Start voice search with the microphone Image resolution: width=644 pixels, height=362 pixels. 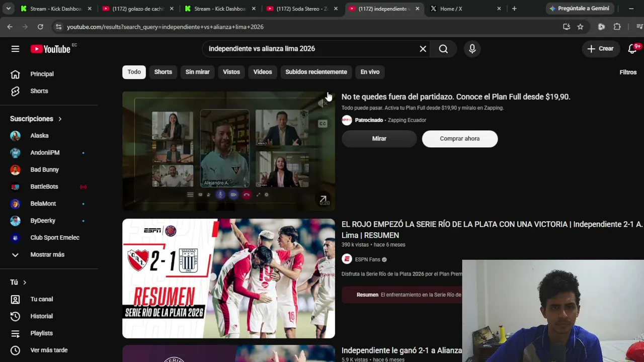tap(472, 49)
